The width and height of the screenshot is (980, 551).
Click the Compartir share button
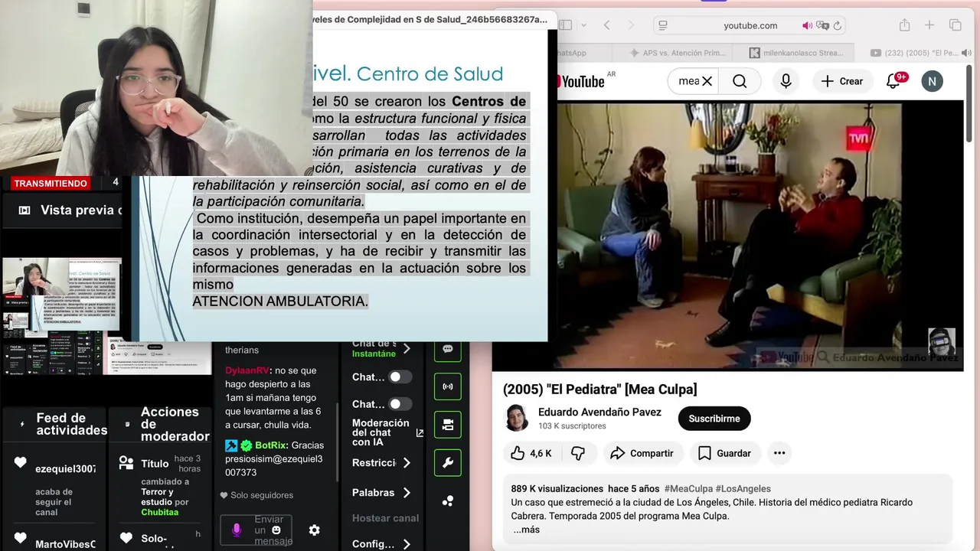642,453
